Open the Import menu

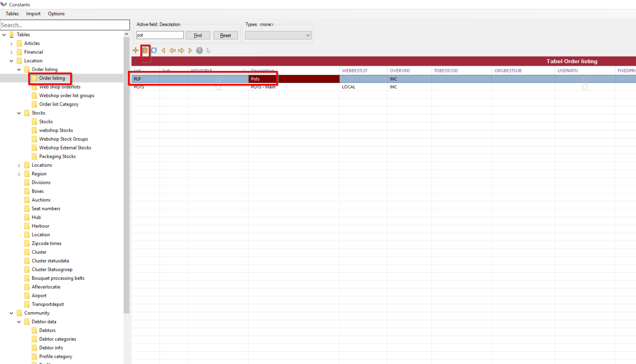pos(33,14)
